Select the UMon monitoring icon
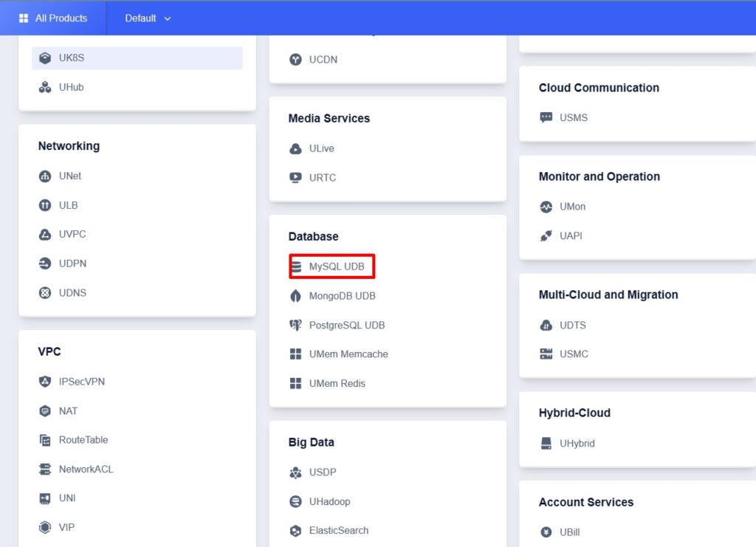 (x=546, y=207)
